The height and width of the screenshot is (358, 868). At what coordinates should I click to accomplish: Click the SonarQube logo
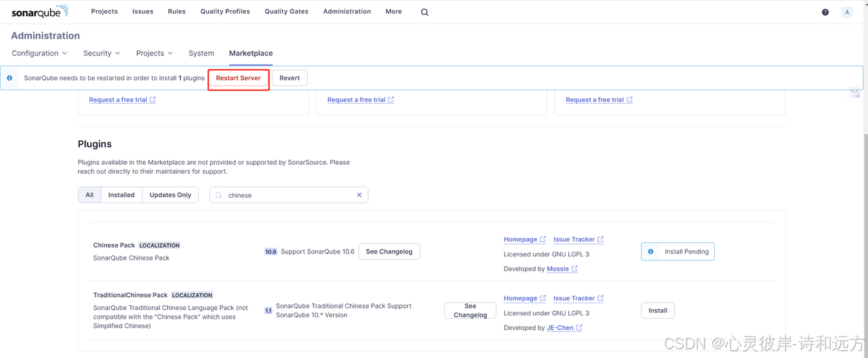tap(40, 11)
